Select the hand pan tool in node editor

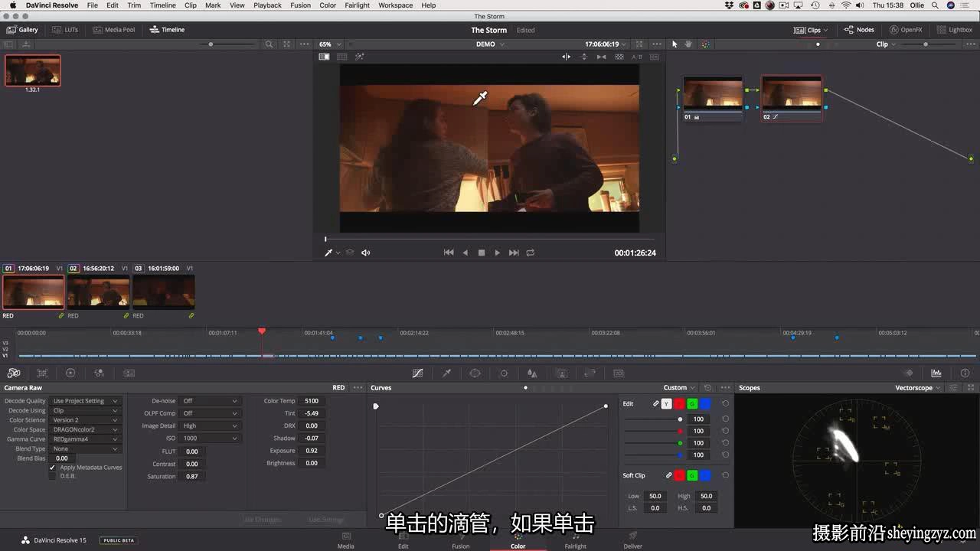tap(688, 44)
